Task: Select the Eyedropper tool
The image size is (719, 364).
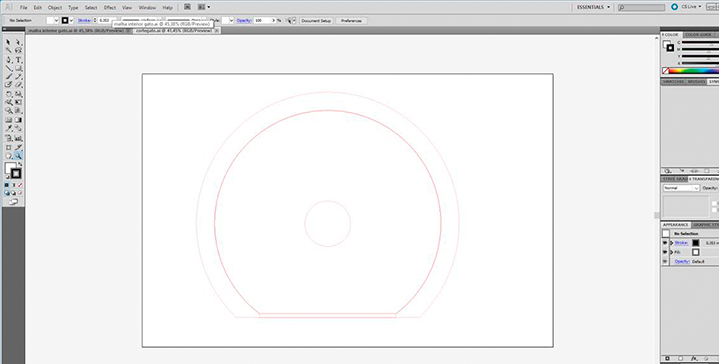Action: (8, 128)
